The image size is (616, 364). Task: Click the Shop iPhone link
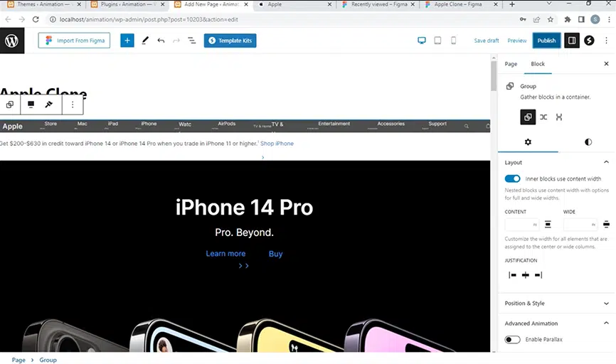tap(277, 144)
